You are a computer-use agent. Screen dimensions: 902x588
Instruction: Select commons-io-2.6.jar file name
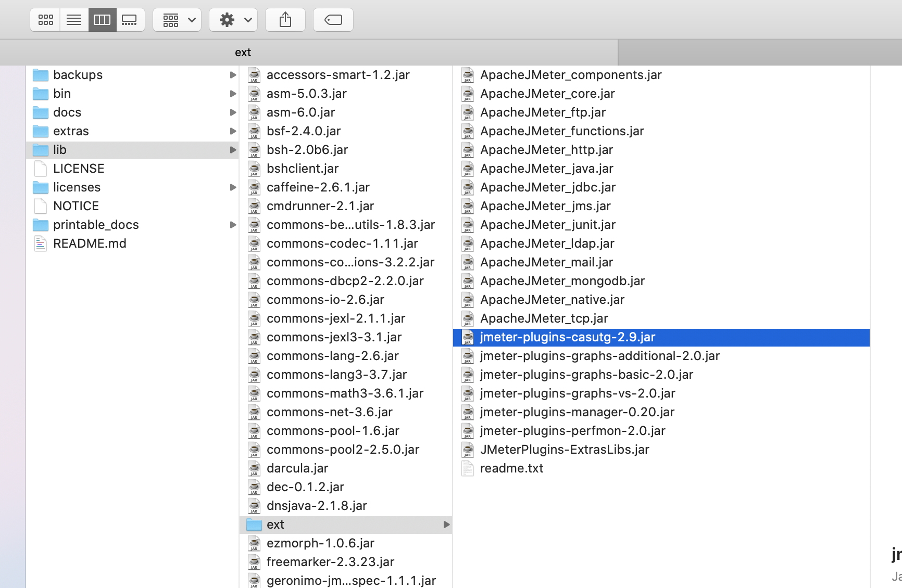coord(325,300)
